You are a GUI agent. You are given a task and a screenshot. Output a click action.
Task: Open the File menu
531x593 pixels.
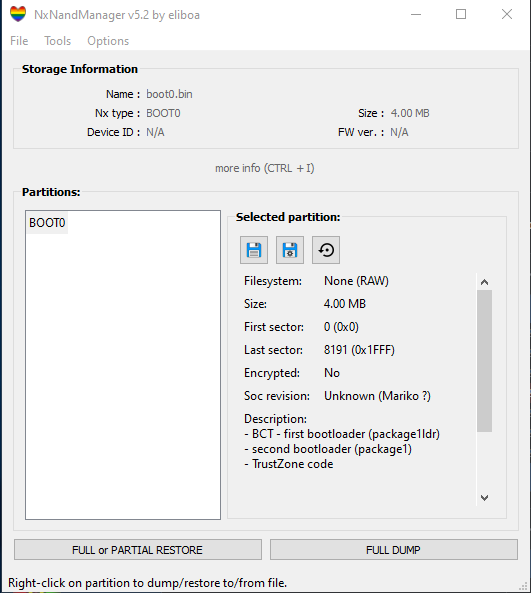pyautogui.click(x=19, y=41)
